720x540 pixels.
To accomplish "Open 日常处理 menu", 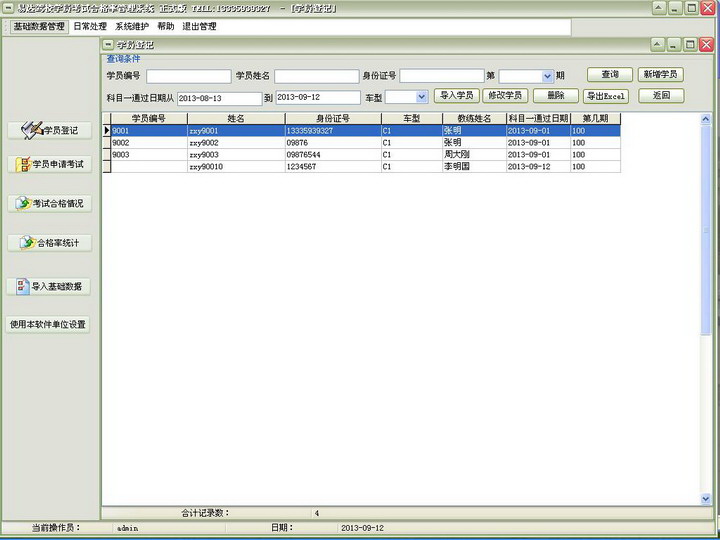I will tap(90, 27).
